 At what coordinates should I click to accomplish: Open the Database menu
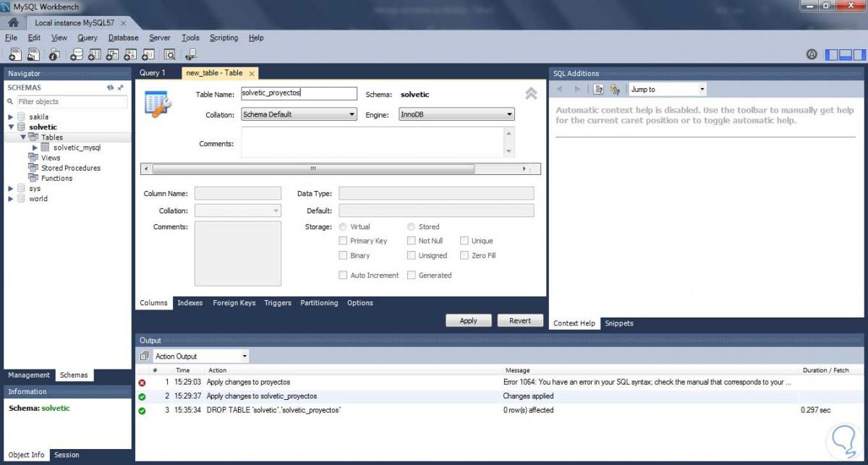point(123,38)
